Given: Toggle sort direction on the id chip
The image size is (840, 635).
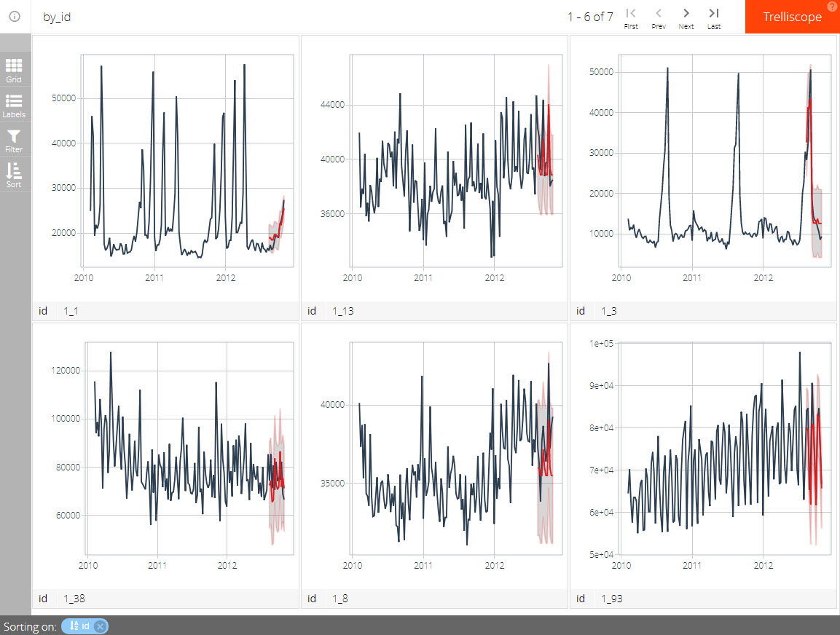Looking at the screenshot, I should [73, 626].
